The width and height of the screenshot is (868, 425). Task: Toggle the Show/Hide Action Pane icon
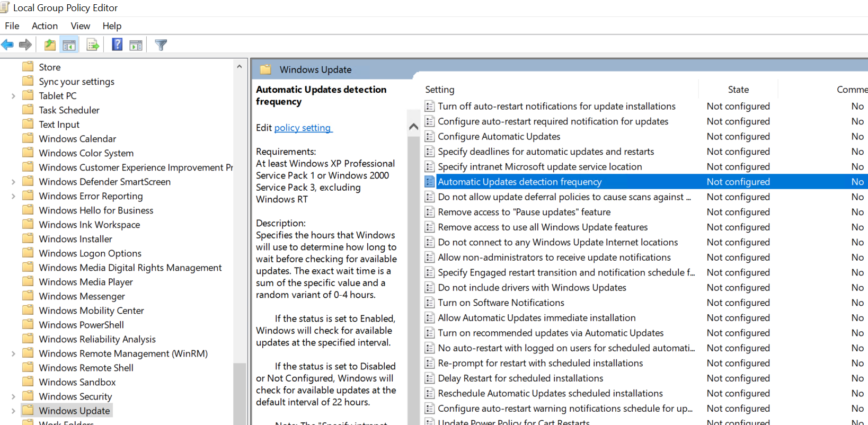tap(136, 45)
